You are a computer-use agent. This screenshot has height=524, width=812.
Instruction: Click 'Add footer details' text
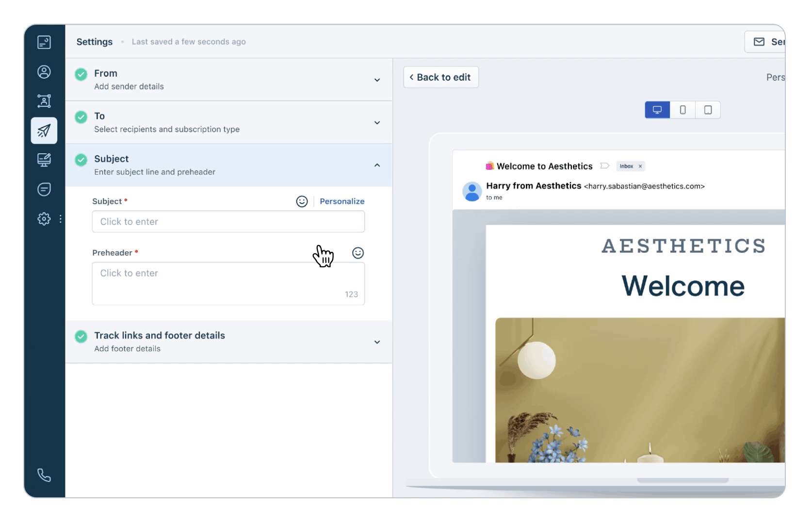coord(127,348)
